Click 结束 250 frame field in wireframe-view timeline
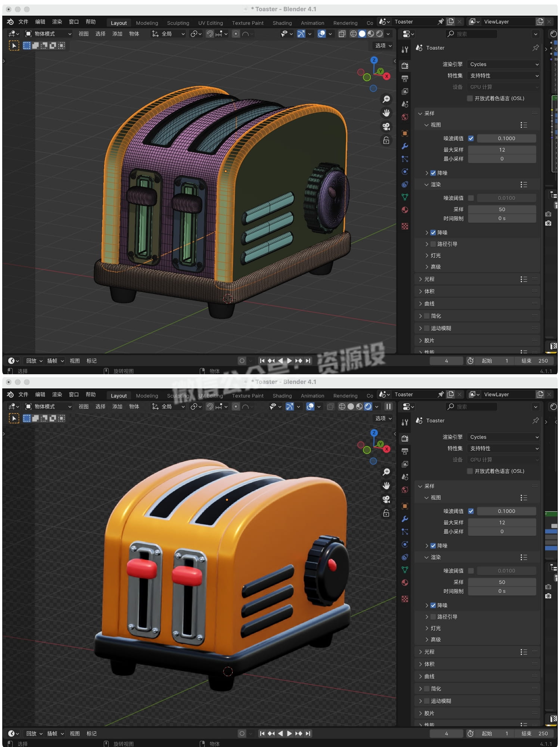The width and height of the screenshot is (560, 747). click(535, 361)
